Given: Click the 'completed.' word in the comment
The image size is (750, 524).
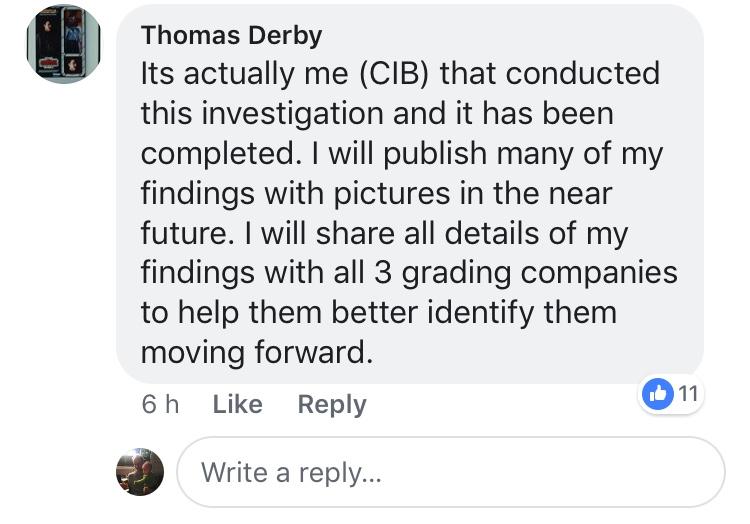Looking at the screenshot, I should tap(221, 154).
